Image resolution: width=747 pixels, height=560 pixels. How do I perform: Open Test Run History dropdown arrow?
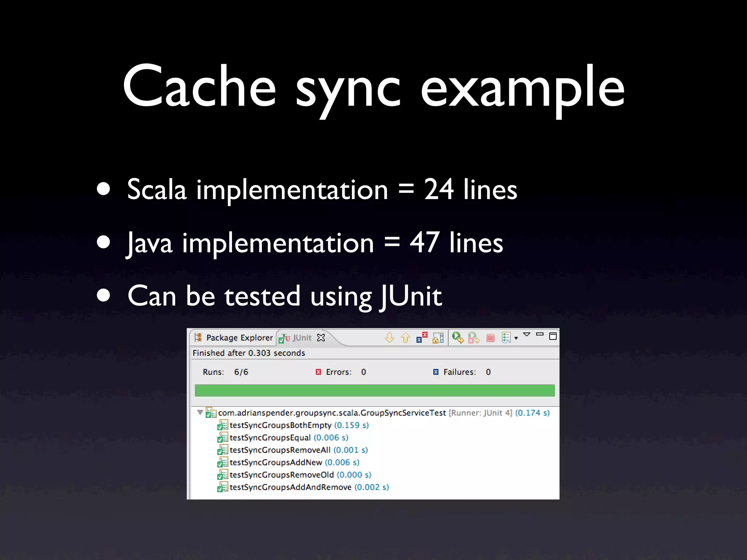516,338
